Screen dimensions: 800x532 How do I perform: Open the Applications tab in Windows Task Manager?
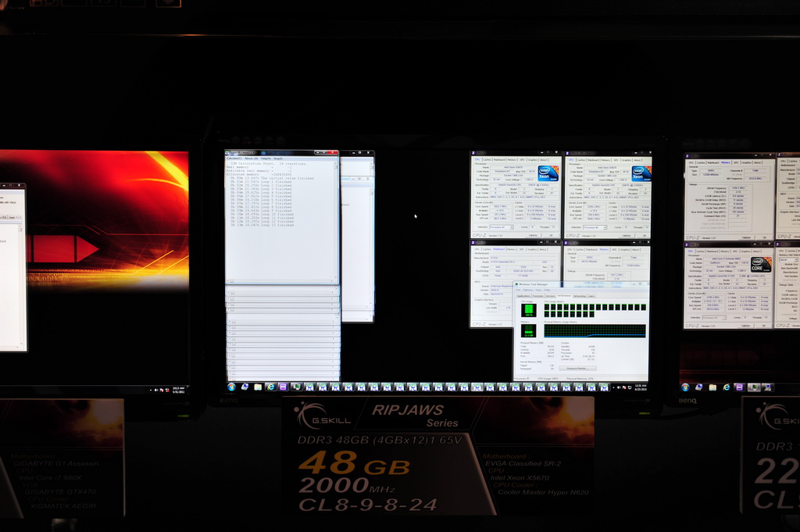pyautogui.click(x=524, y=296)
